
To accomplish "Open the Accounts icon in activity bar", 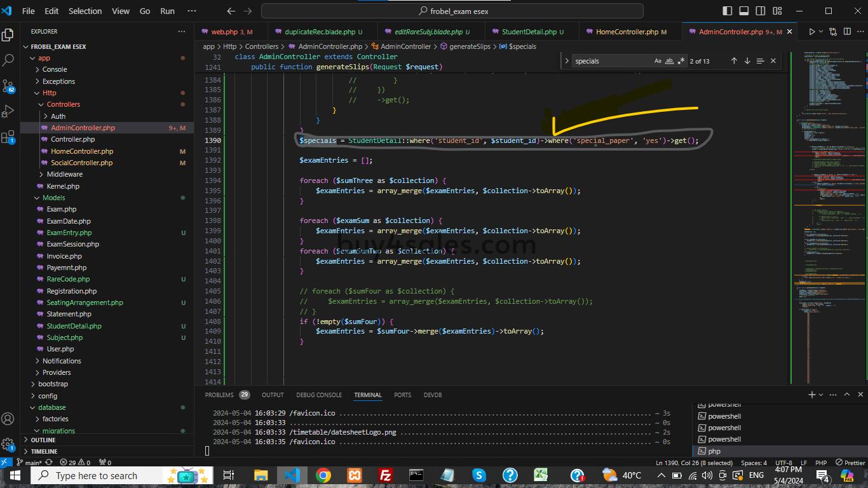I will [x=8, y=419].
